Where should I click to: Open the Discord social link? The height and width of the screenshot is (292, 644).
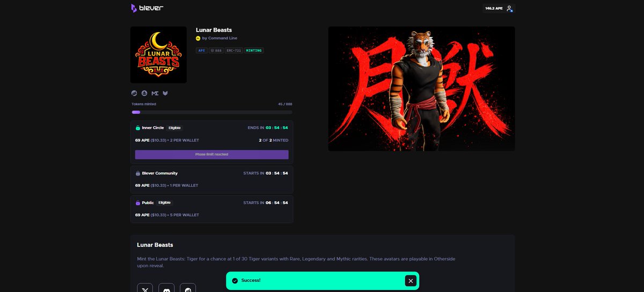166,288
